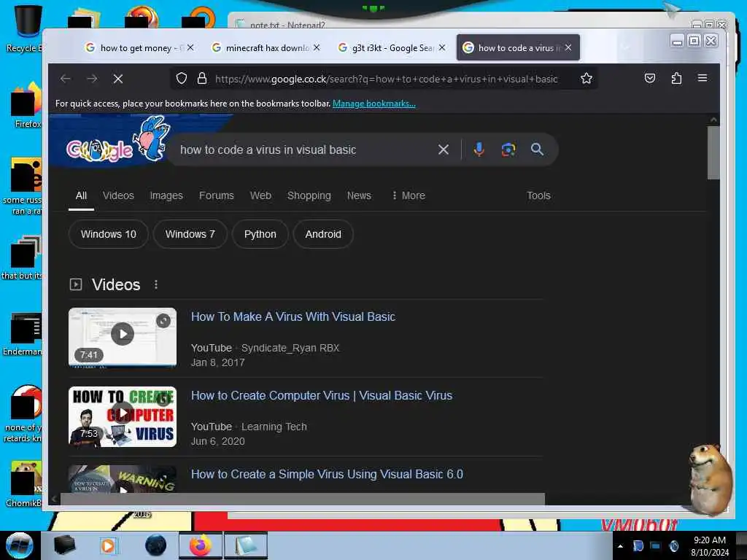Clear the Google search box text
The width and height of the screenshot is (747, 560).
point(444,149)
